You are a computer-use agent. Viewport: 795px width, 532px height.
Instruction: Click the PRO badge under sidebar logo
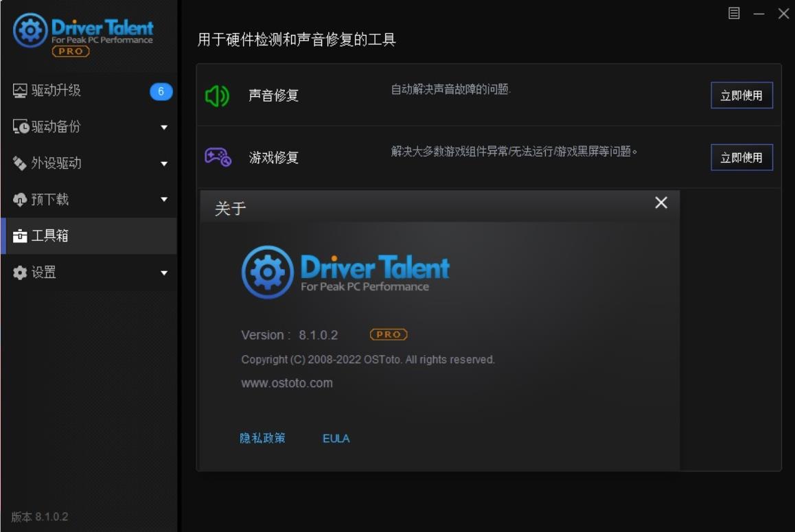(x=71, y=51)
